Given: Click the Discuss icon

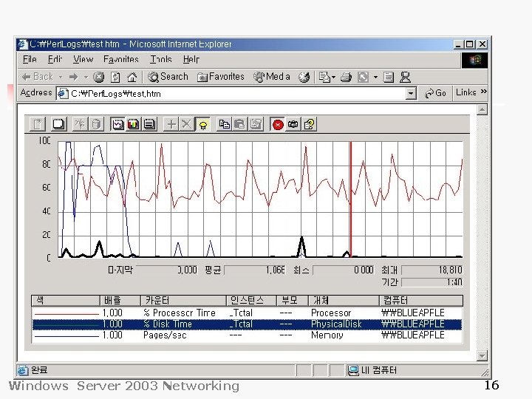Looking at the screenshot, I should [x=389, y=78].
